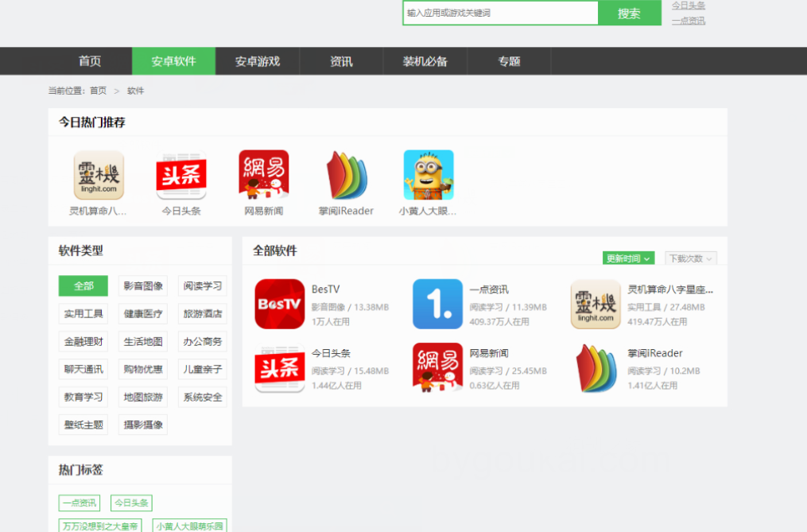This screenshot has width=807, height=532.
Task: Filter by 摄影摄像 category
Action: (143, 425)
